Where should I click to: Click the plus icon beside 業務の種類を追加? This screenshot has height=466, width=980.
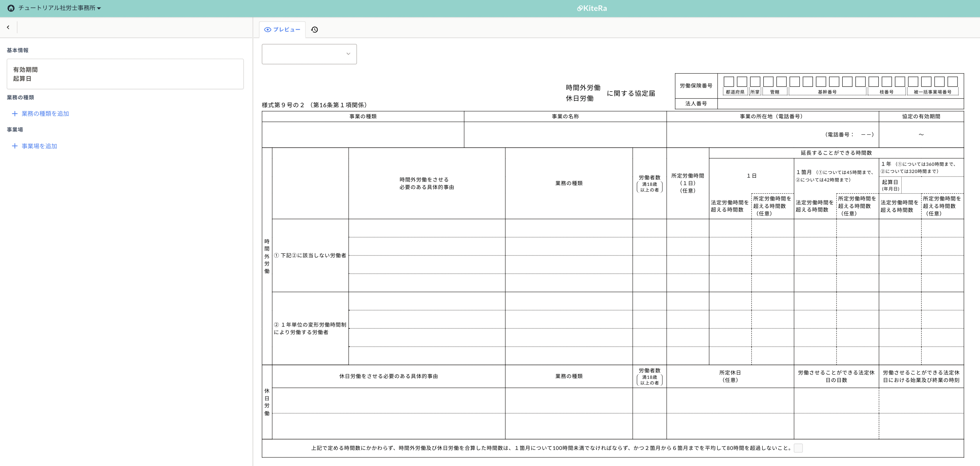click(x=14, y=114)
